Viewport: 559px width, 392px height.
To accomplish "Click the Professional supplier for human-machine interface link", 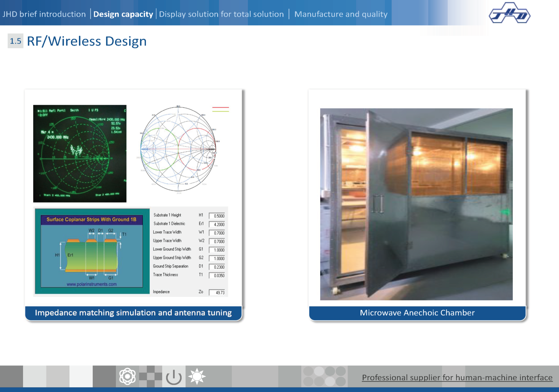I will point(457,378).
